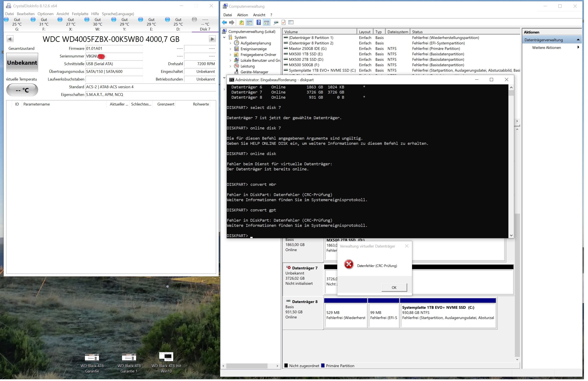
Task: Expand the Ereignisanzeige node
Action: [x=230, y=49]
